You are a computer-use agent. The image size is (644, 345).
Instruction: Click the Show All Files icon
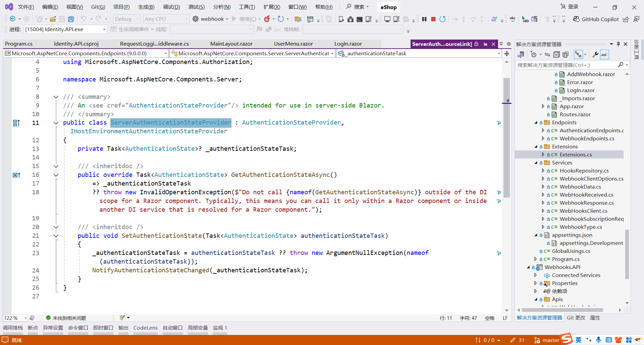pyautogui.click(x=566, y=54)
